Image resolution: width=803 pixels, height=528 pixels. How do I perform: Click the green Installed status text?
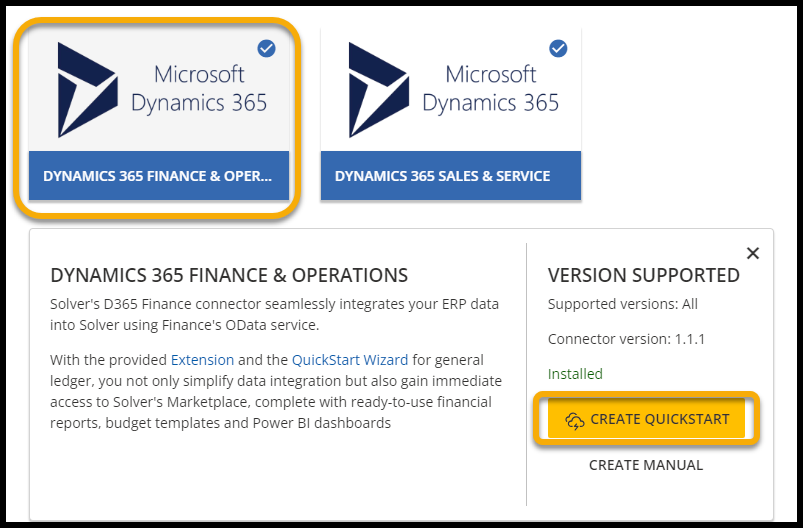(575, 374)
